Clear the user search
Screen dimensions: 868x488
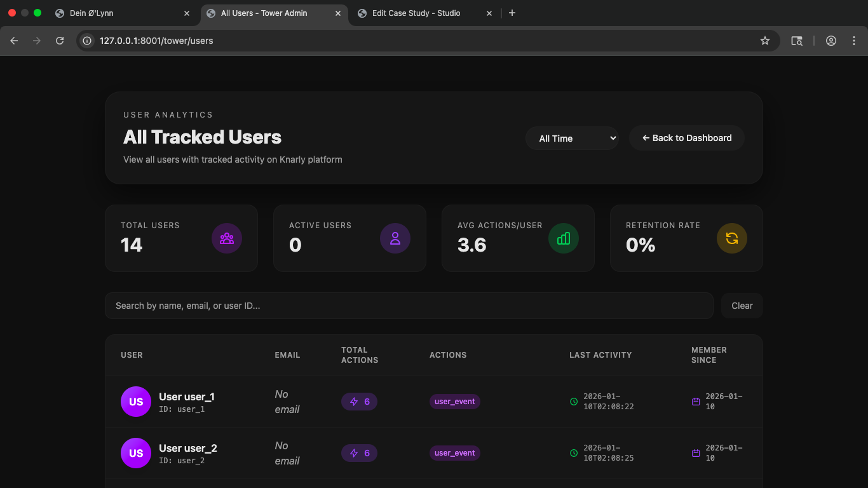[x=742, y=306]
